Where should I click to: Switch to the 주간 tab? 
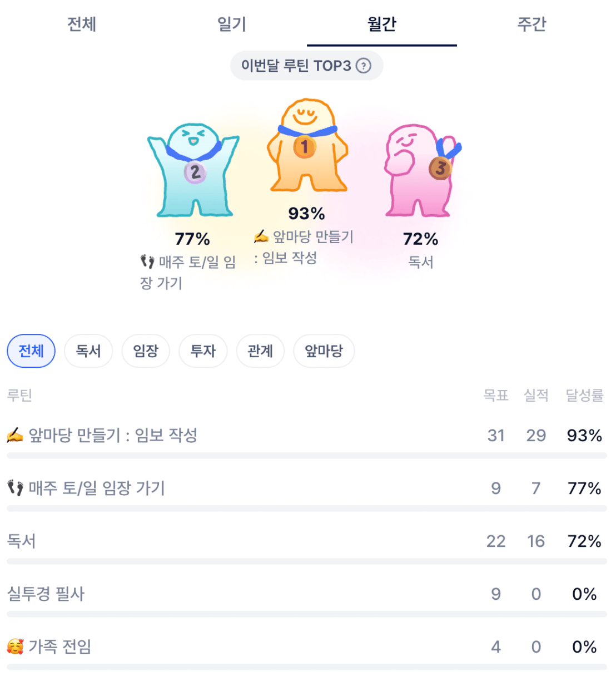(x=531, y=24)
